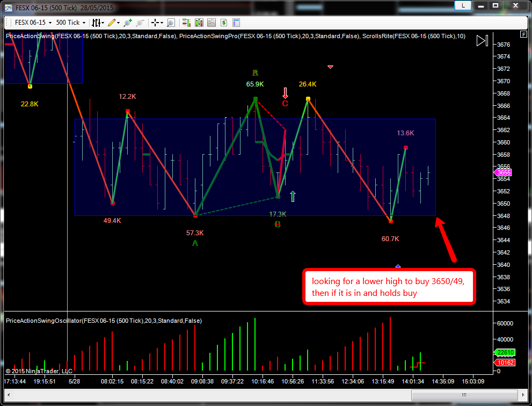Click the 3655 current price marker
Image resolution: width=532 pixels, height=406 pixels.
tap(502, 172)
